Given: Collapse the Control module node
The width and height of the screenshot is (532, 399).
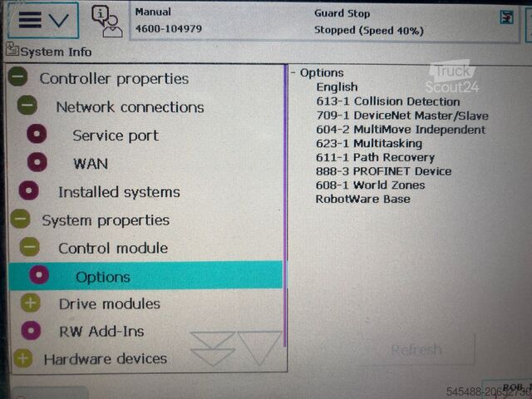Looking at the screenshot, I should click(x=30, y=247).
